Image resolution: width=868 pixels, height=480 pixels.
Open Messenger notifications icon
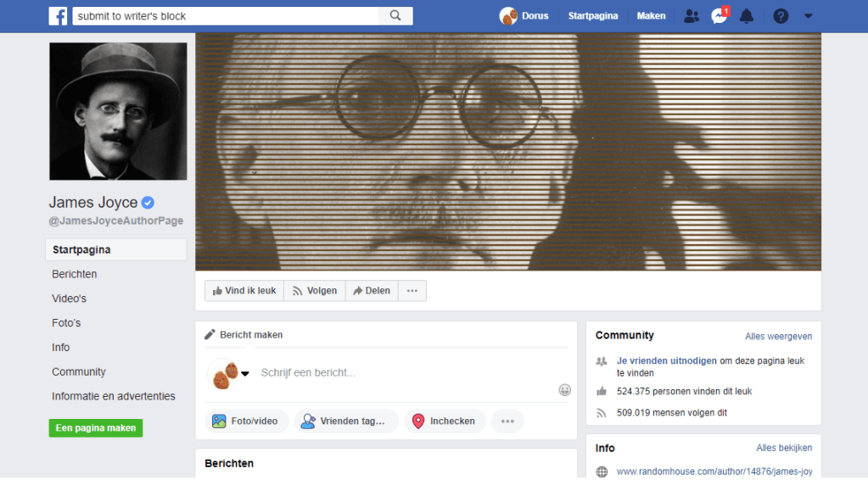[x=719, y=16]
